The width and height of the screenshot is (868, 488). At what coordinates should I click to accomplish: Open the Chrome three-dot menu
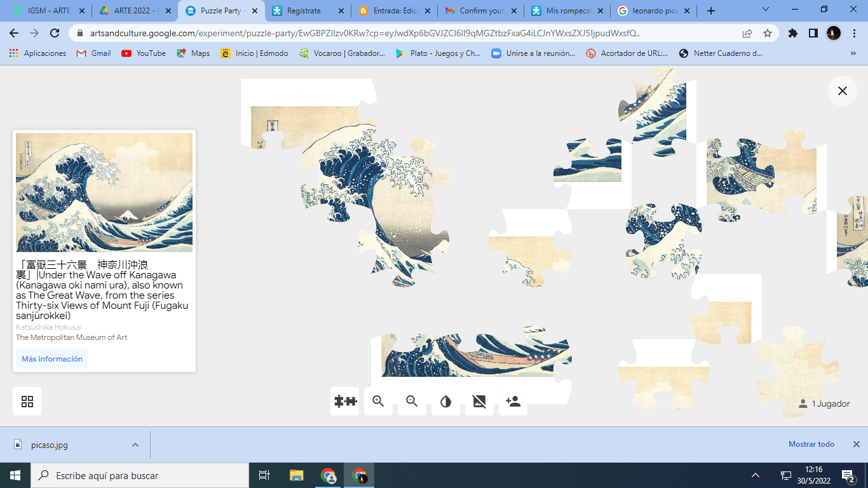click(x=854, y=33)
